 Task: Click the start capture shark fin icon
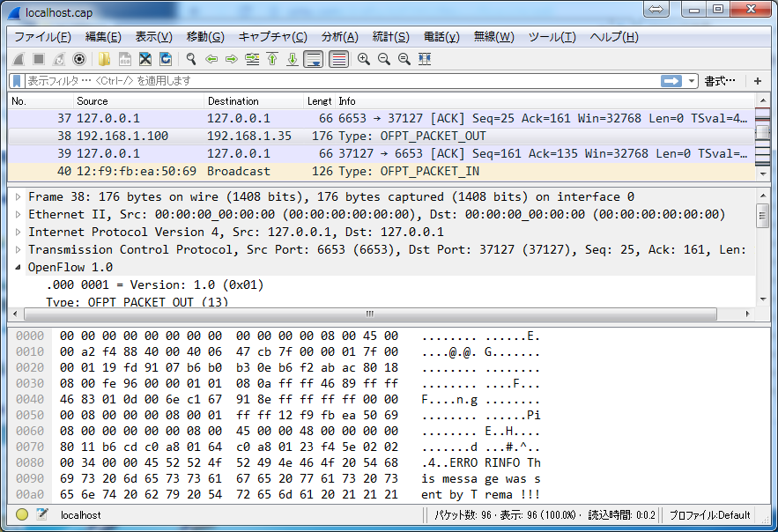pos(19,60)
